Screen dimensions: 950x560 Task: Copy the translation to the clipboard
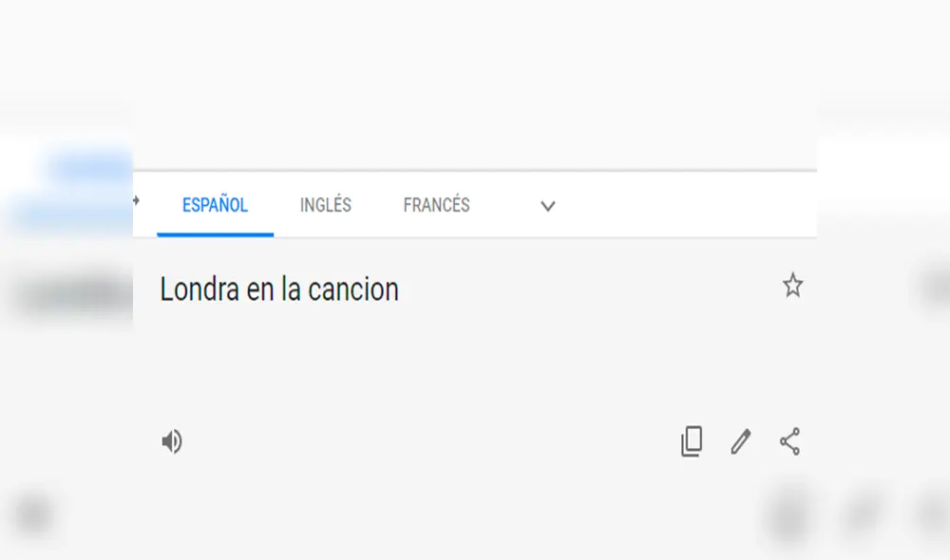pos(692,441)
